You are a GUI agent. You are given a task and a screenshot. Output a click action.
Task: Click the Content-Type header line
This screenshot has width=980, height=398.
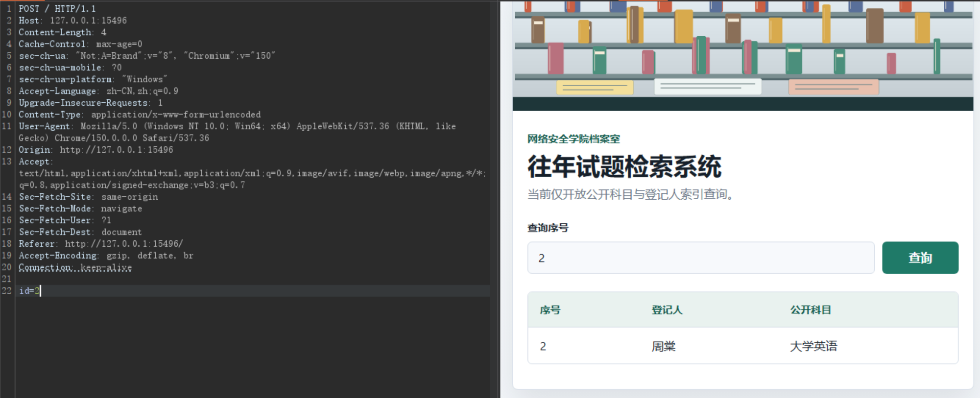point(140,115)
